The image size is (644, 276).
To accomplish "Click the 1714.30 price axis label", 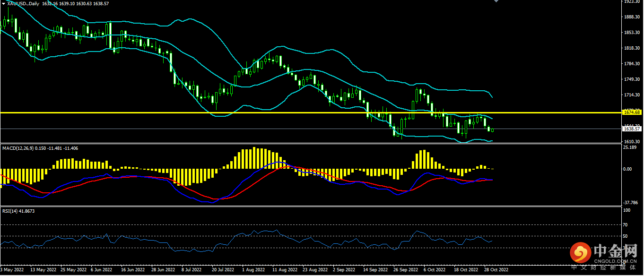I will 632,95.
